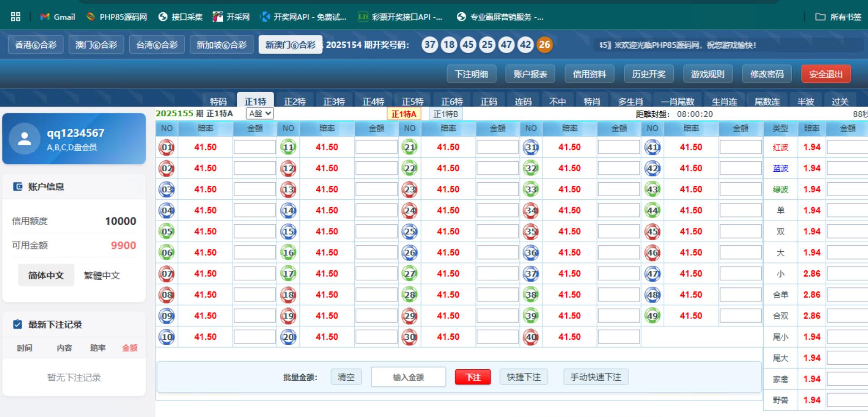Click the number 49 green ball
Screen dimensions: 868x417
pos(652,316)
